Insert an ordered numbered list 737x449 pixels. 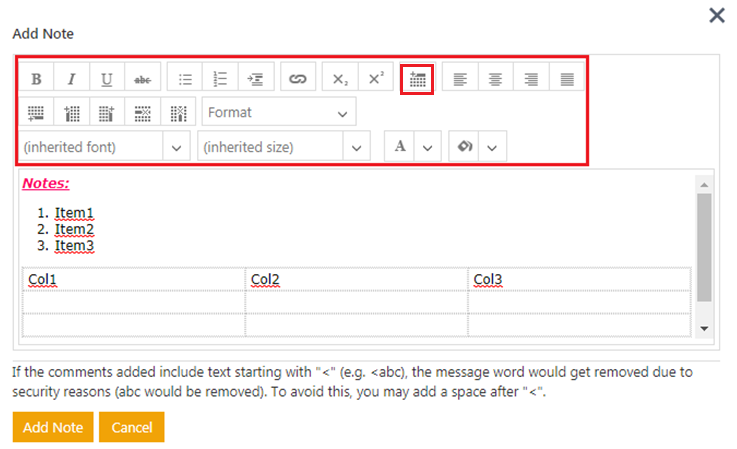220,78
